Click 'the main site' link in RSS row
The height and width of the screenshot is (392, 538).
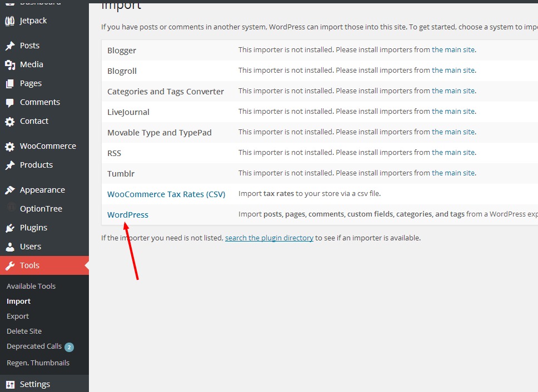coord(454,153)
